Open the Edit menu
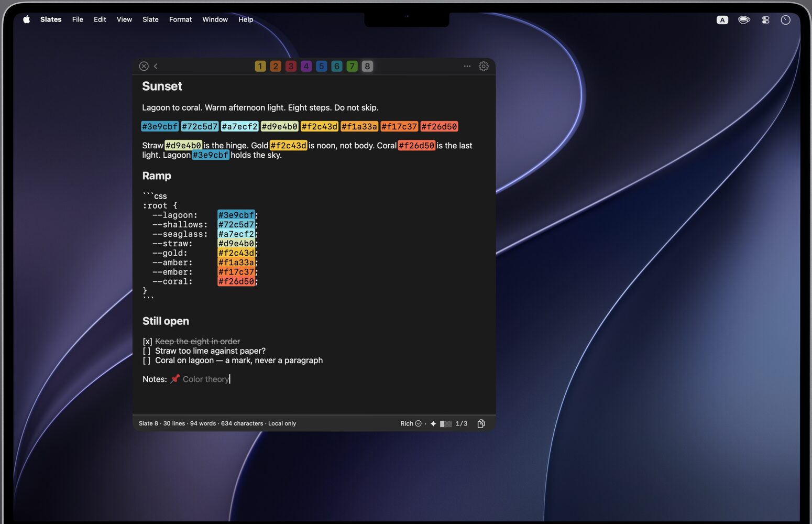 (100, 19)
